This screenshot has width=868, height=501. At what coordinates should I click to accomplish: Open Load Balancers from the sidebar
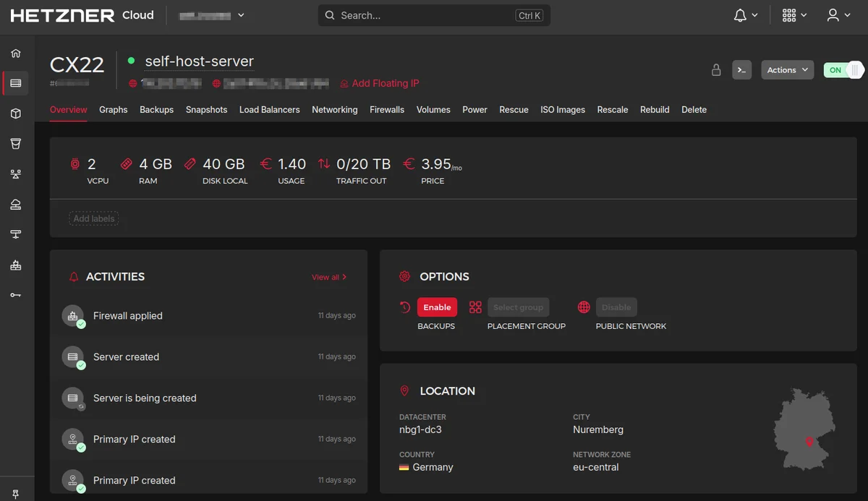tap(16, 174)
